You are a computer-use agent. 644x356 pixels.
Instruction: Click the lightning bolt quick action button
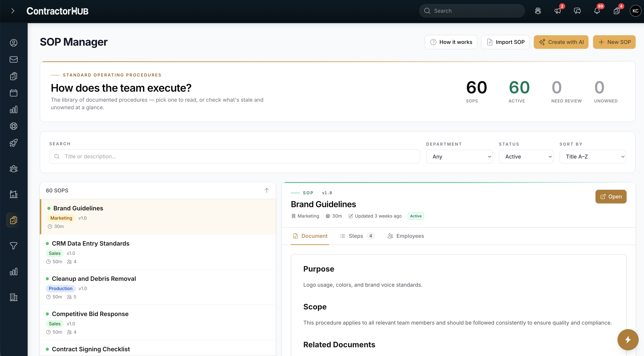(x=628, y=340)
